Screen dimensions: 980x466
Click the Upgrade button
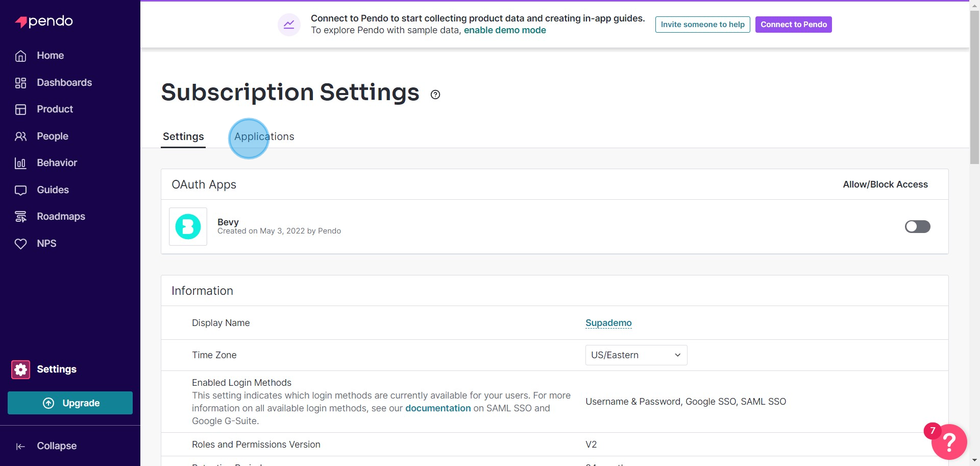[x=70, y=403]
